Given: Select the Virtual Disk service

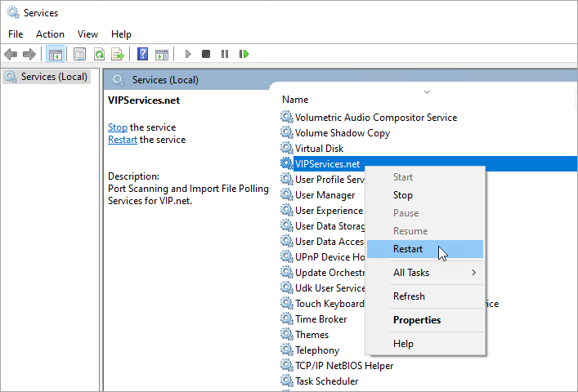Looking at the screenshot, I should pos(319,148).
